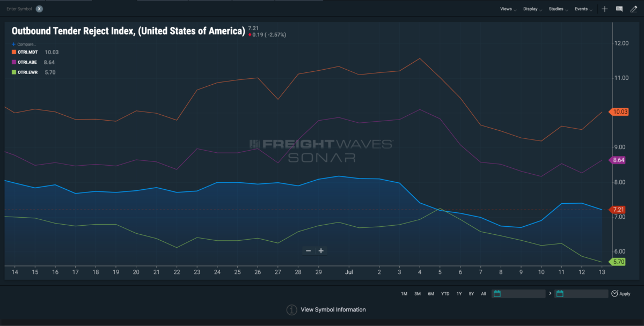Switch to the YTD range
The height and width of the screenshot is (326, 644).
445,294
